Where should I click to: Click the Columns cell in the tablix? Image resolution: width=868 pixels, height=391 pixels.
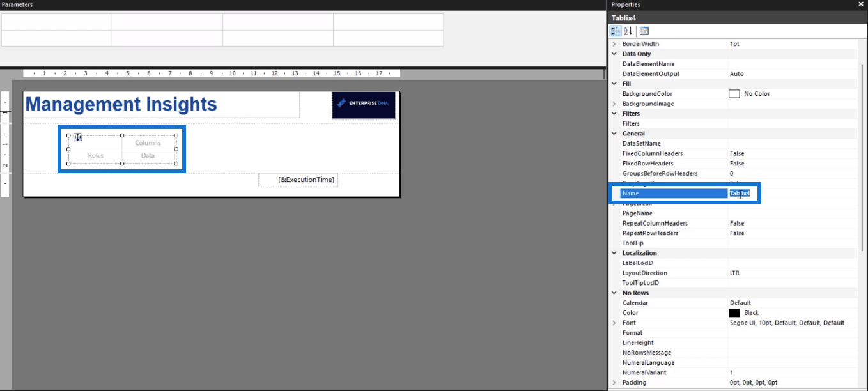click(x=148, y=143)
